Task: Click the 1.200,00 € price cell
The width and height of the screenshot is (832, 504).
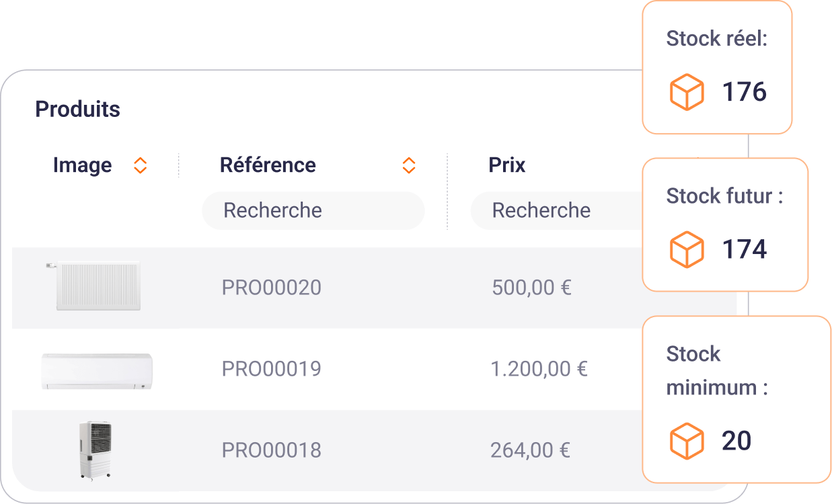Action: pos(539,369)
